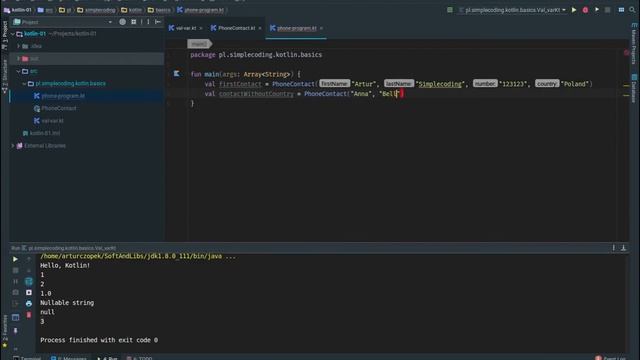This screenshot has width=640, height=360.
Task: Open Terminal tool window at bottom
Action: pos(27,358)
